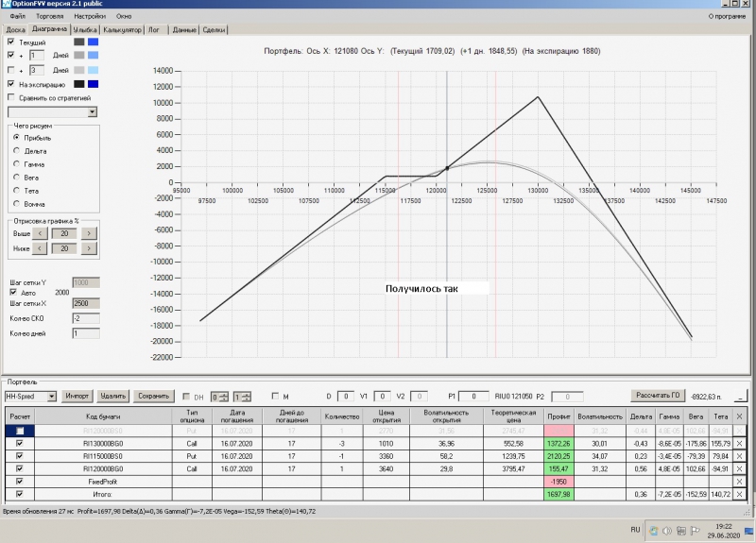
Task: Check the RI120000BS0 Put row checkbox
Action: click(x=20, y=431)
